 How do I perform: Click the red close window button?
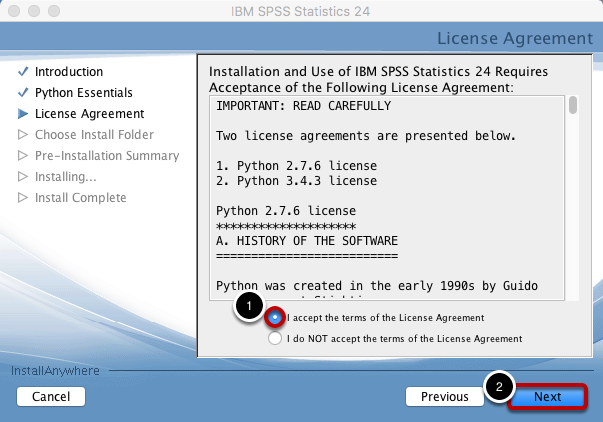(x=14, y=11)
